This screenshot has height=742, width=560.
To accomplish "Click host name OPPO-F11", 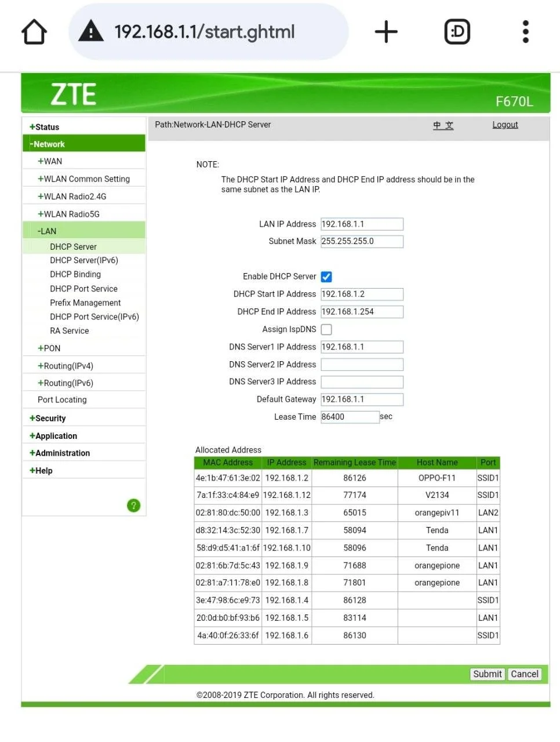I will click(437, 478).
